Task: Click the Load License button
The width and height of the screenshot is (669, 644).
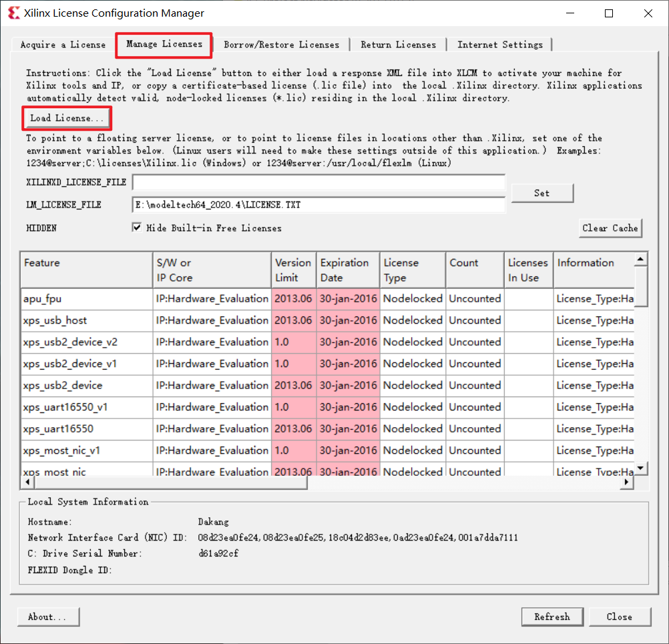Action: [x=67, y=118]
